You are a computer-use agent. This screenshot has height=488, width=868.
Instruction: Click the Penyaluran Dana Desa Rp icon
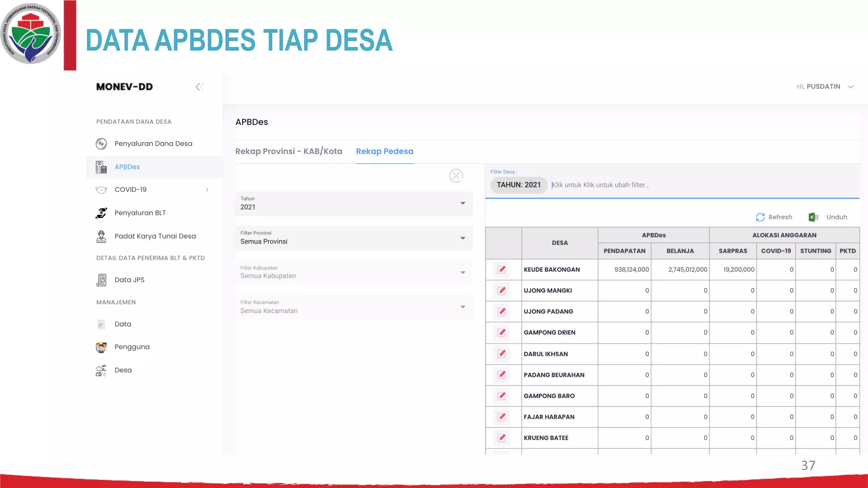pos(101,144)
